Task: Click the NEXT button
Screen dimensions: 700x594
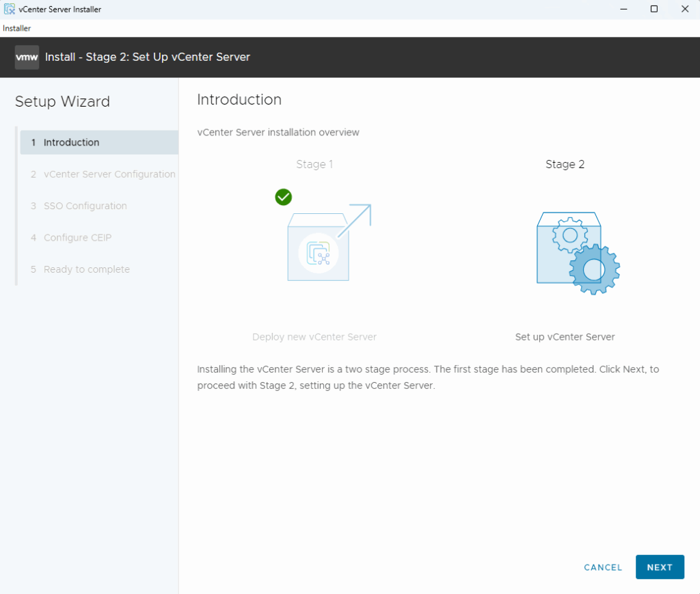Action: (x=660, y=567)
